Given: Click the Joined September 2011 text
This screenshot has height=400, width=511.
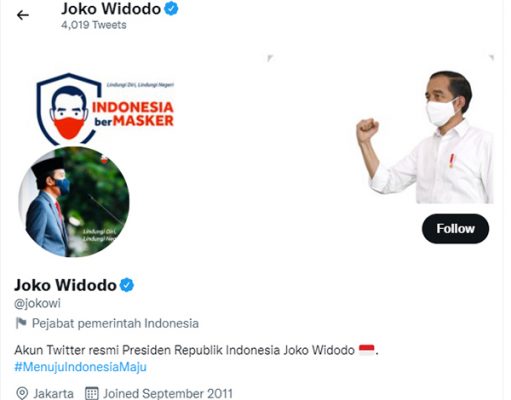Looking at the screenshot, I should point(168,394).
